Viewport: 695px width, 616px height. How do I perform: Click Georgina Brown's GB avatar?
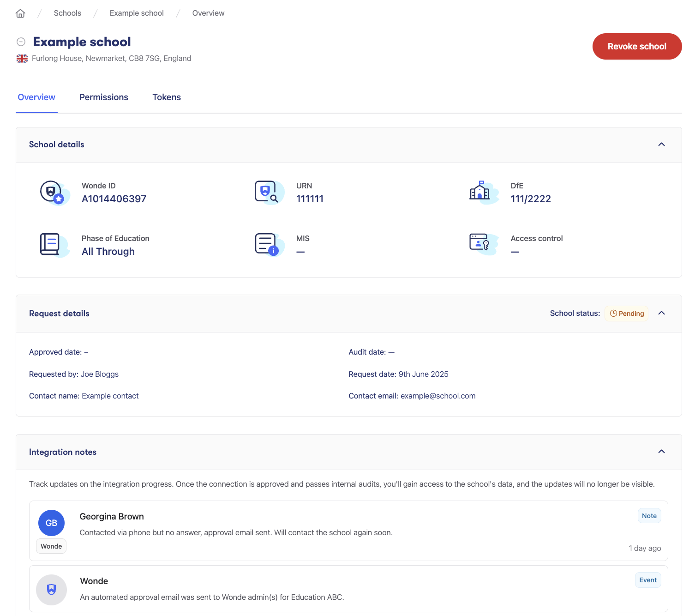click(x=51, y=523)
